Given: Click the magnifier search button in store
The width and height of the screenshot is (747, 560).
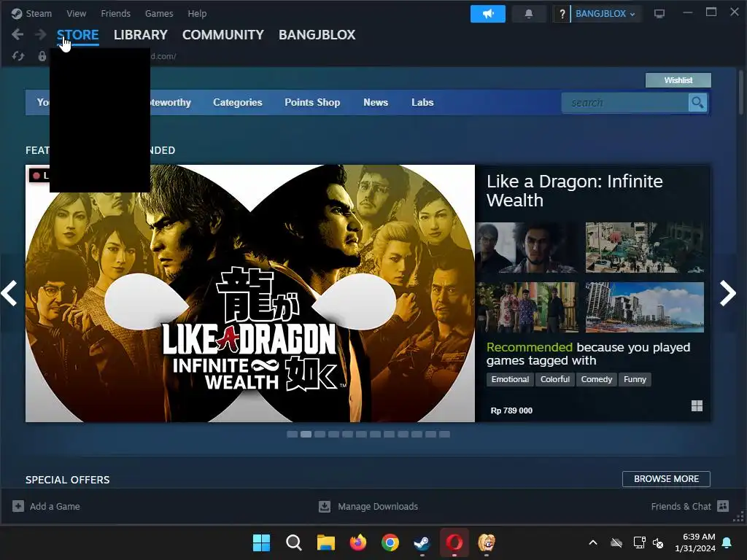Looking at the screenshot, I should click(697, 102).
